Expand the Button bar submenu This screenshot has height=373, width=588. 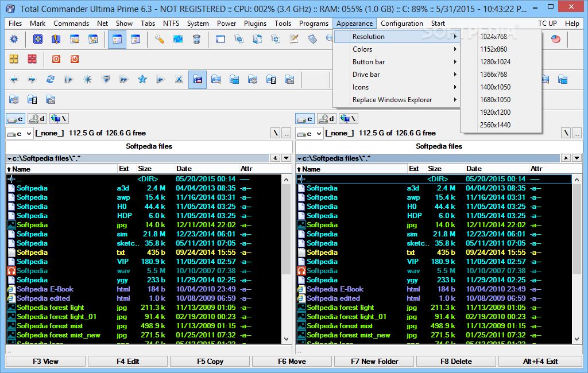[x=396, y=62]
